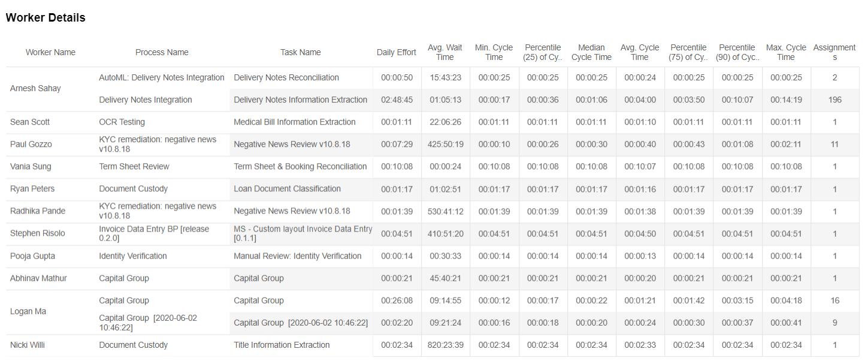868x361 pixels.
Task: Select worker Vania Sung
Action: click(31, 166)
